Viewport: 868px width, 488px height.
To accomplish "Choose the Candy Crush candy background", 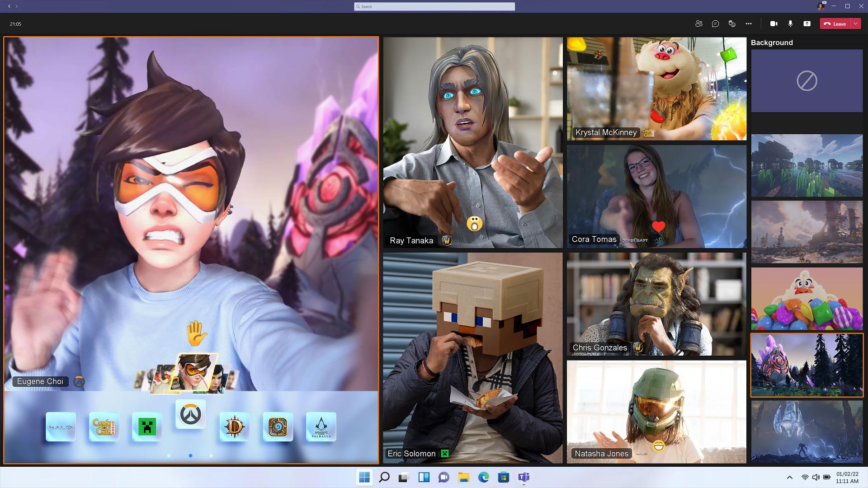I will point(807,299).
